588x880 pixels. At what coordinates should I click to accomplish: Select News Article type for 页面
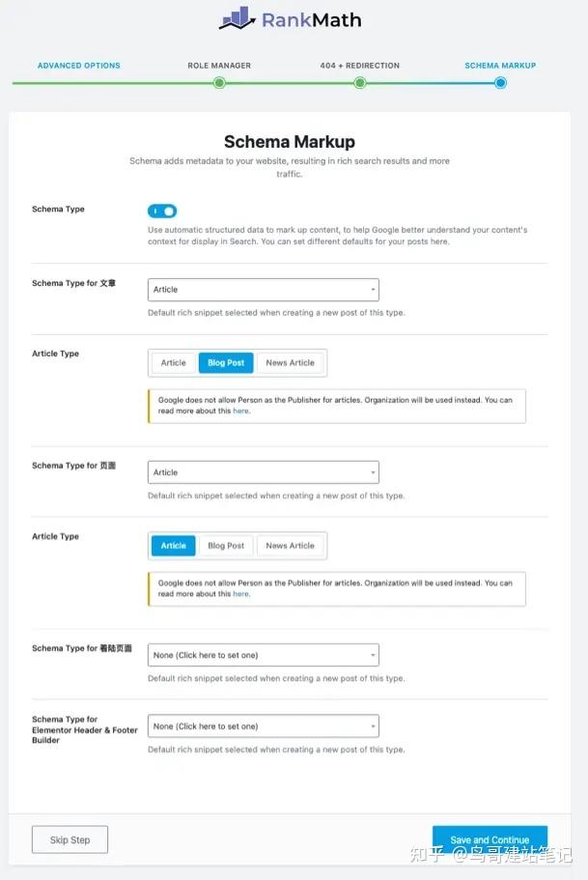pyautogui.click(x=290, y=546)
